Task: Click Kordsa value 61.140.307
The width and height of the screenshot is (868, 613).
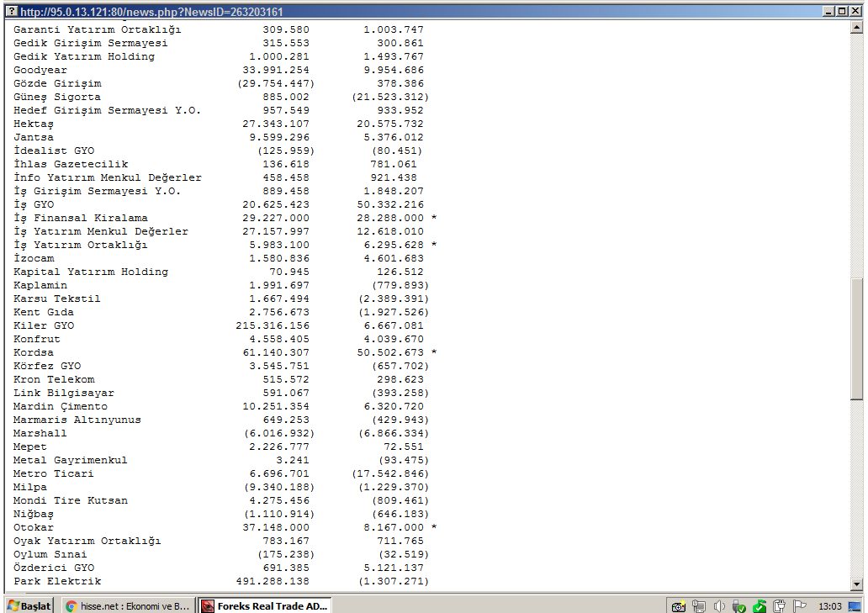Action: pyautogui.click(x=276, y=352)
